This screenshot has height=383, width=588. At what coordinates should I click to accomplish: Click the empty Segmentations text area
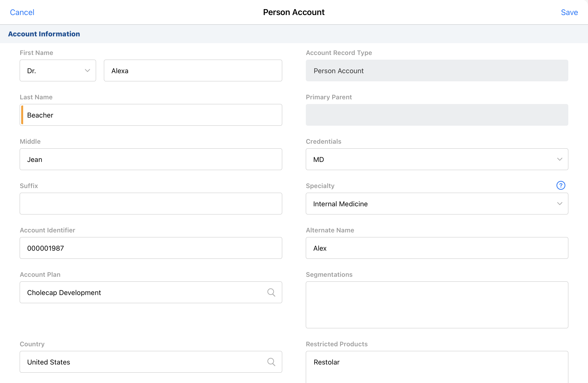pyautogui.click(x=437, y=305)
